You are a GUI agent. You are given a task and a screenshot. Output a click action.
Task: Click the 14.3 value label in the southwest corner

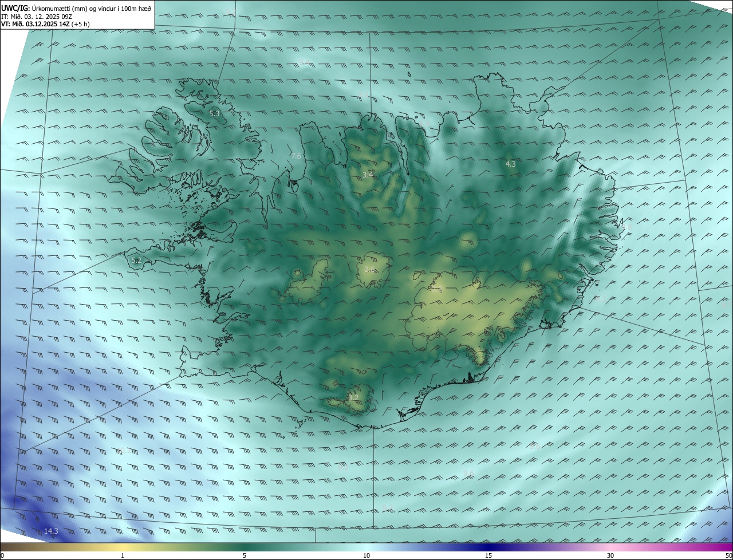click(51, 531)
